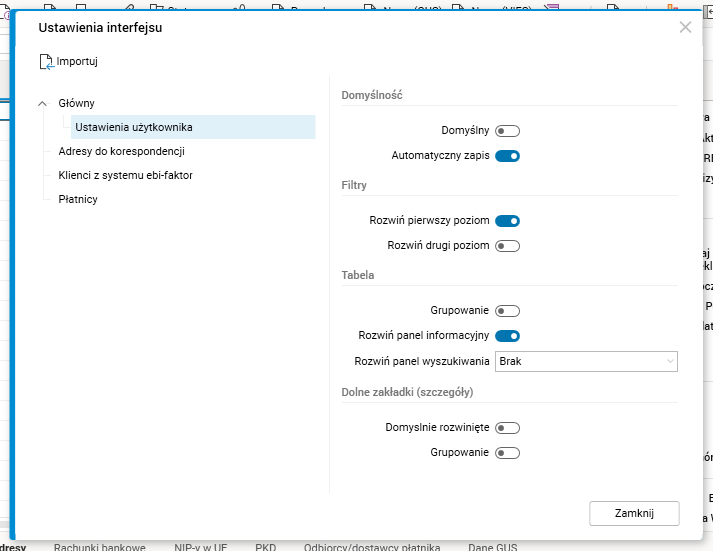Switch off Rozwiń panel informacyjny
Viewport: 713px width, 551px height.
[508, 336]
